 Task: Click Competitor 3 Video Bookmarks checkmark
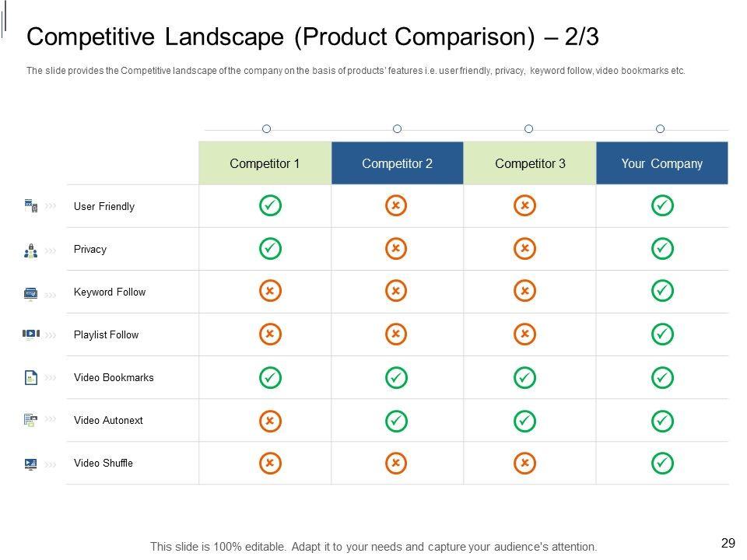[x=525, y=377]
